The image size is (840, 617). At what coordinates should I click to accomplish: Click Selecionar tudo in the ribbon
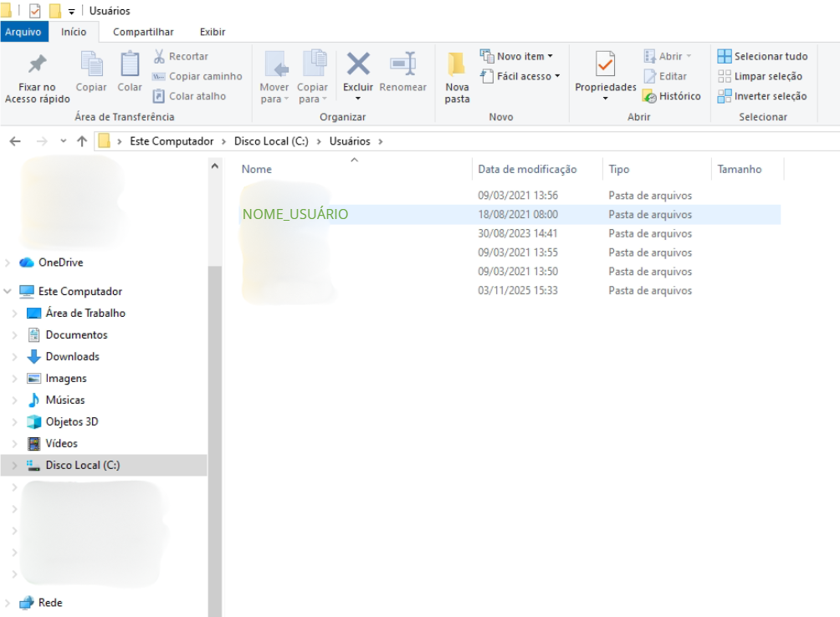pyautogui.click(x=762, y=56)
